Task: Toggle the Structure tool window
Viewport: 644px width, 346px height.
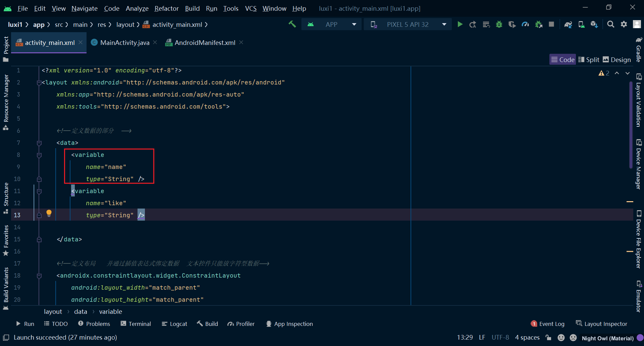Action: 6,198
